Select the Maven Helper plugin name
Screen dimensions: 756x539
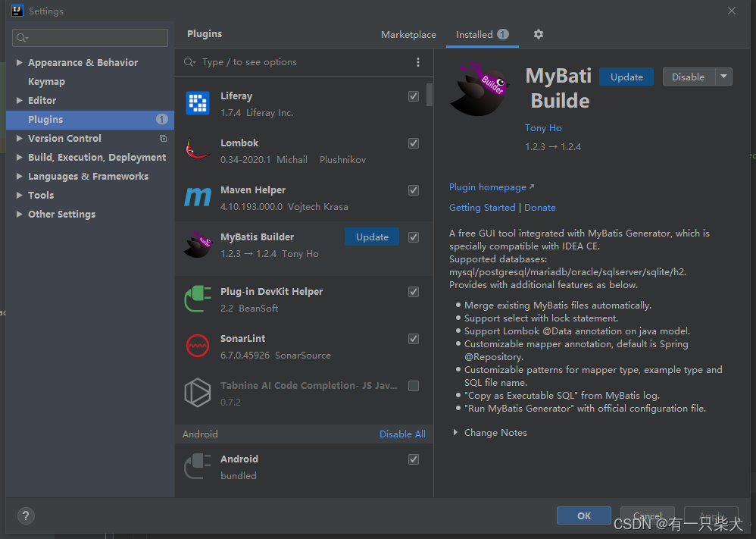[x=253, y=190]
